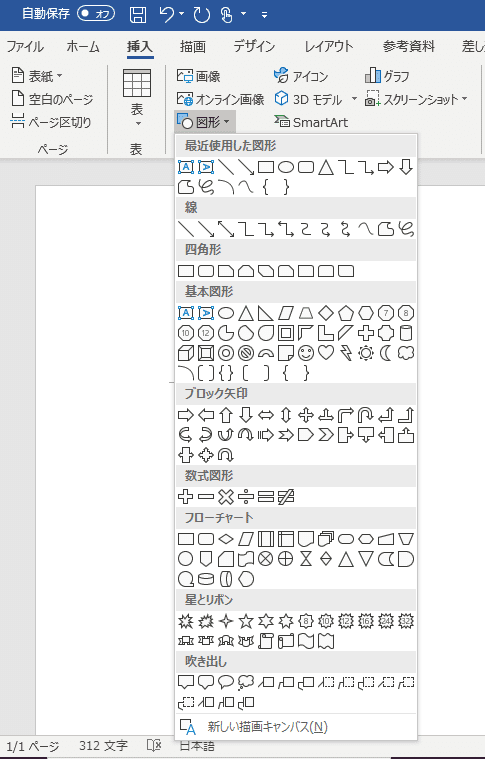Select the oval in recently used shapes
The width and height of the screenshot is (485, 759).
286,167
